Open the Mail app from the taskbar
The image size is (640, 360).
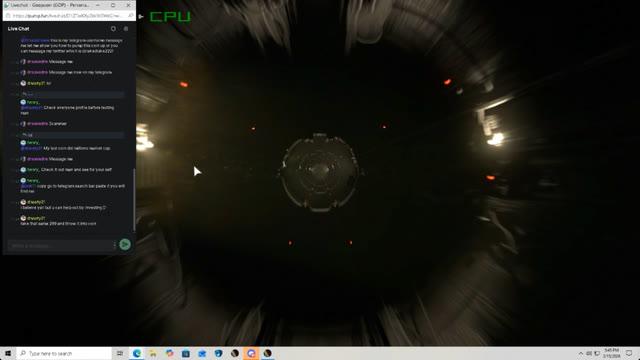point(202,353)
